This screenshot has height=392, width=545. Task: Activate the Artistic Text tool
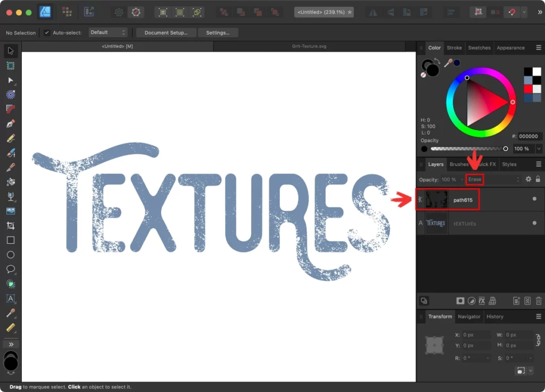point(10,298)
